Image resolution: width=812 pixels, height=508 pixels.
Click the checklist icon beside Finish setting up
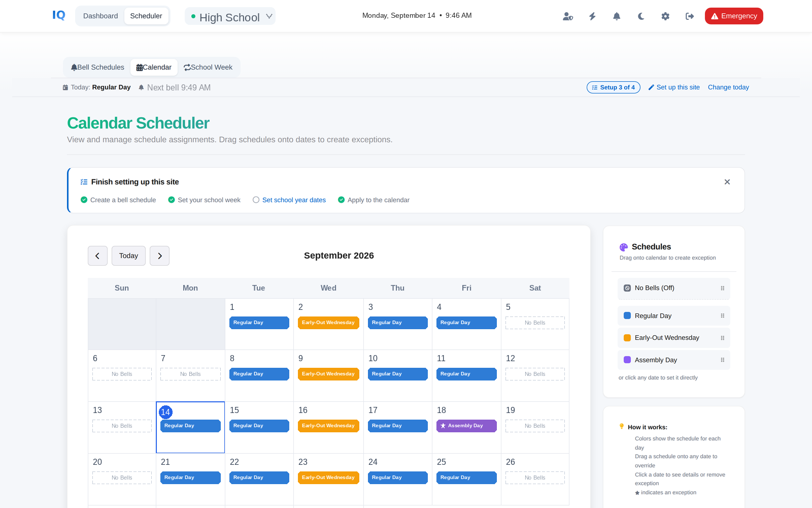point(84,182)
